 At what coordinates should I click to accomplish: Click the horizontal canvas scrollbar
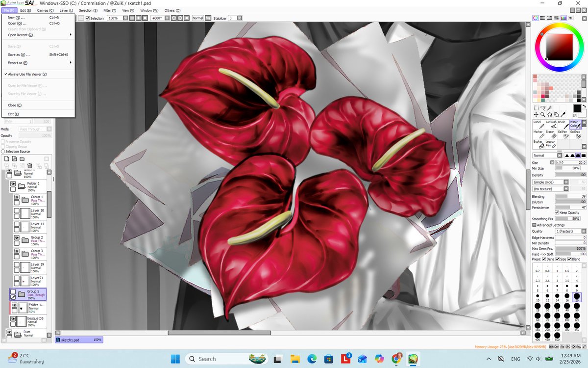coord(219,333)
